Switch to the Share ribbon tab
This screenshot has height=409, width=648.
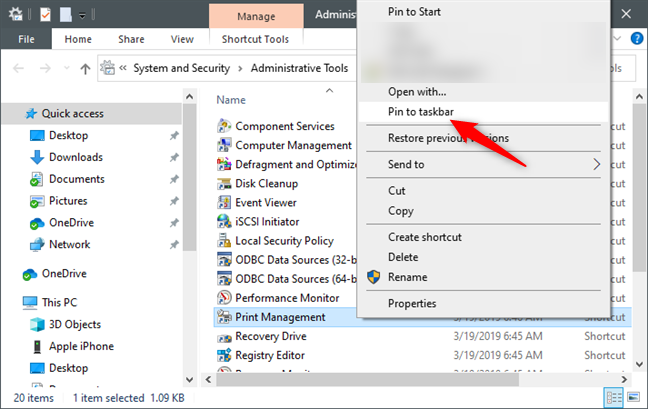pos(131,39)
